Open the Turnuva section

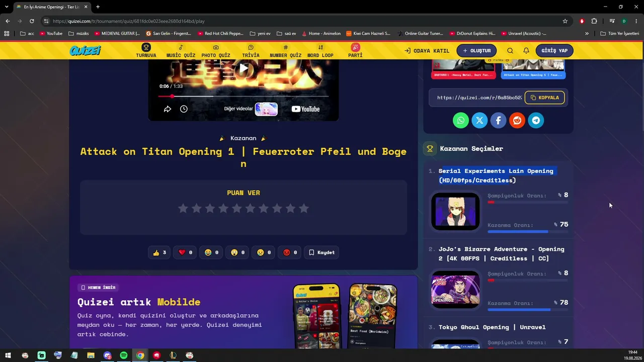coord(146,51)
